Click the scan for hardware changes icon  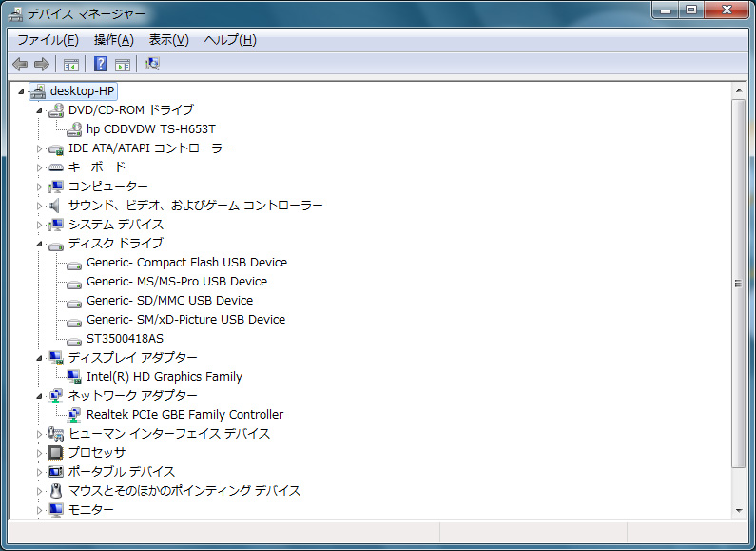152,64
